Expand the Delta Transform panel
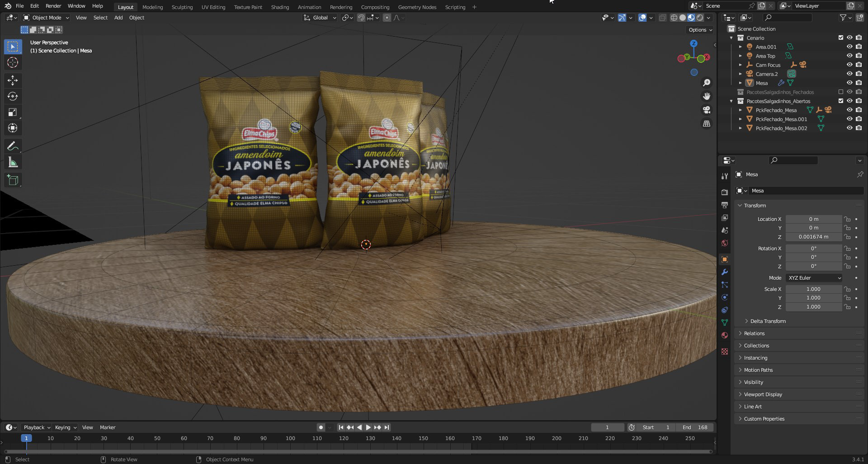Viewport: 868px width, 464px height. click(x=768, y=321)
